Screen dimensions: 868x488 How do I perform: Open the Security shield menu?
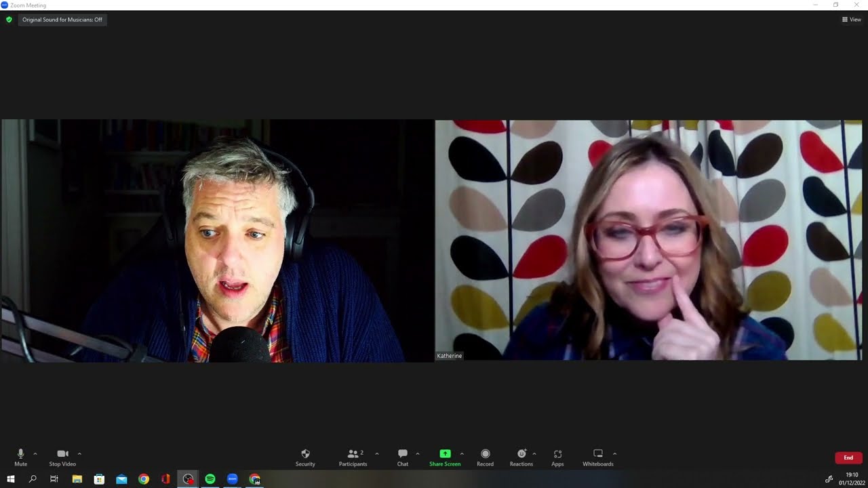[x=305, y=457]
